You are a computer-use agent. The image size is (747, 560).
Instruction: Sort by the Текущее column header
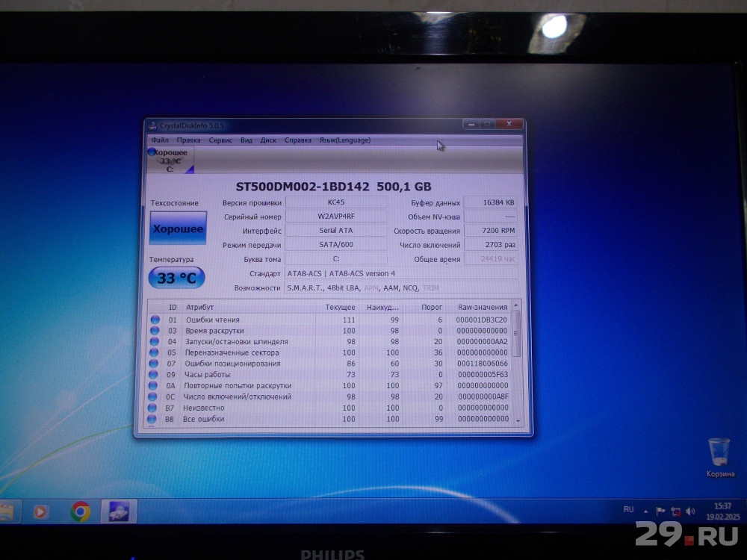[x=340, y=307]
